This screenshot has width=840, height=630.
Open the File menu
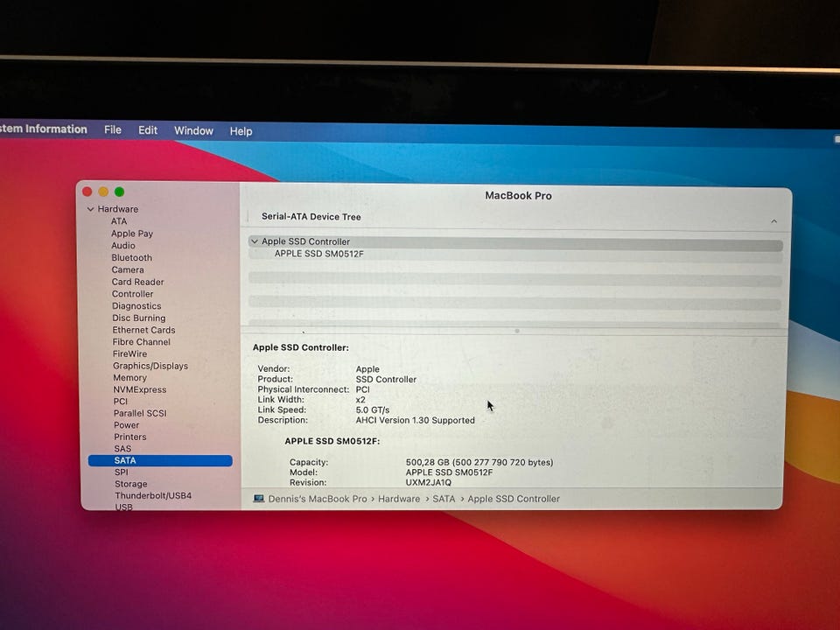coord(113,129)
